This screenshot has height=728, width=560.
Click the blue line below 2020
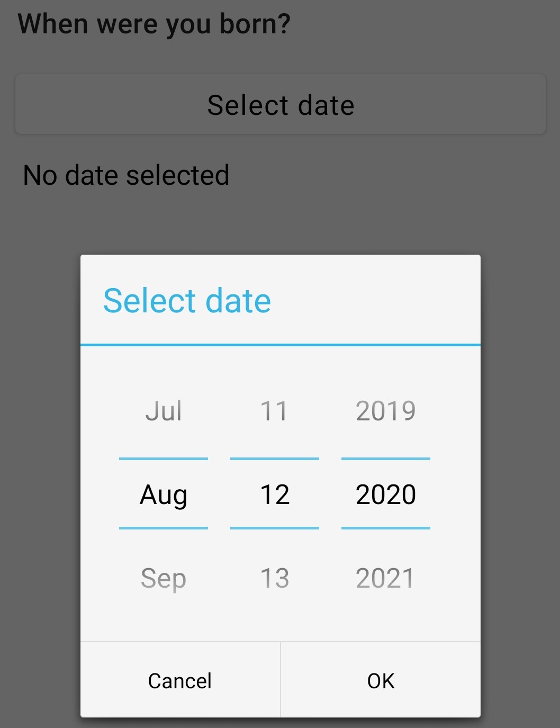pos(385,528)
